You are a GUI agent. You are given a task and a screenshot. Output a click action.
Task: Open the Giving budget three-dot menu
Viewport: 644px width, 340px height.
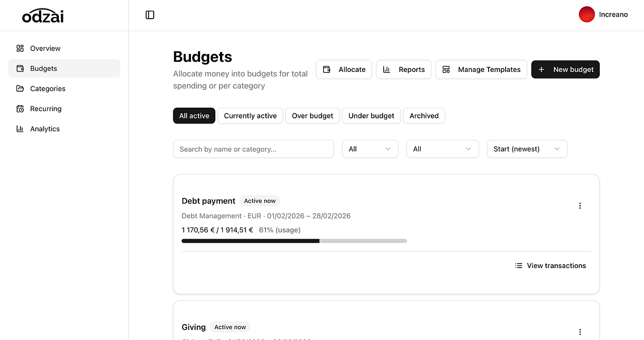coord(580,332)
